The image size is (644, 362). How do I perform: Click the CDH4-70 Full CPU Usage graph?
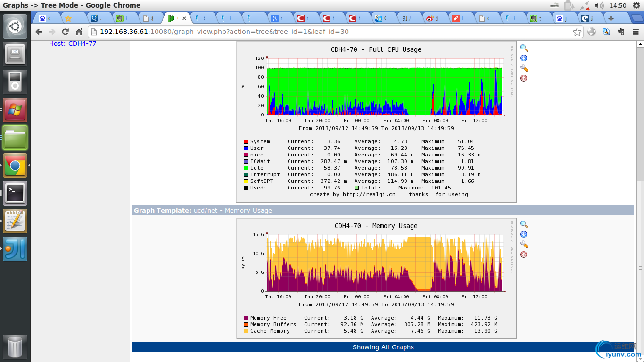pyautogui.click(x=376, y=122)
